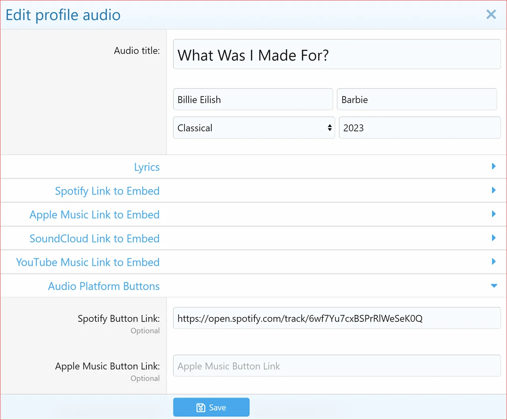Collapse Audio Platform Buttons with down arrow
The height and width of the screenshot is (420, 507).
[494, 286]
